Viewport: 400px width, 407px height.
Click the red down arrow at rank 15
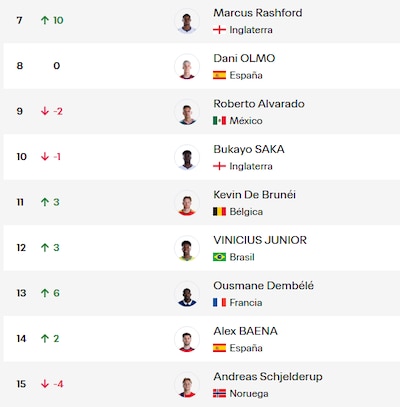[x=45, y=384]
